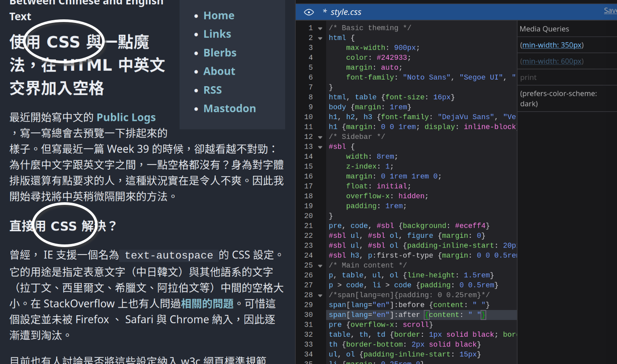617x364 pixels.
Task: Open the 相關的問題 StackOverflow link
Action: click(x=207, y=303)
